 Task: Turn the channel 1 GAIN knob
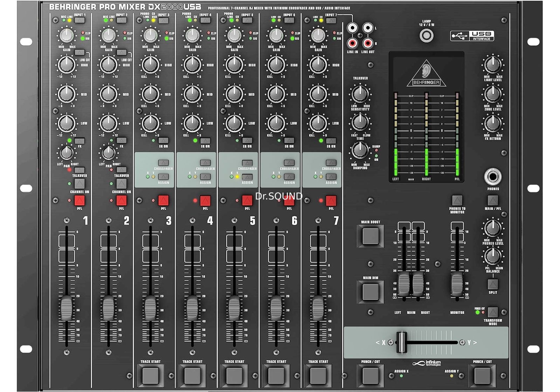click(66, 35)
